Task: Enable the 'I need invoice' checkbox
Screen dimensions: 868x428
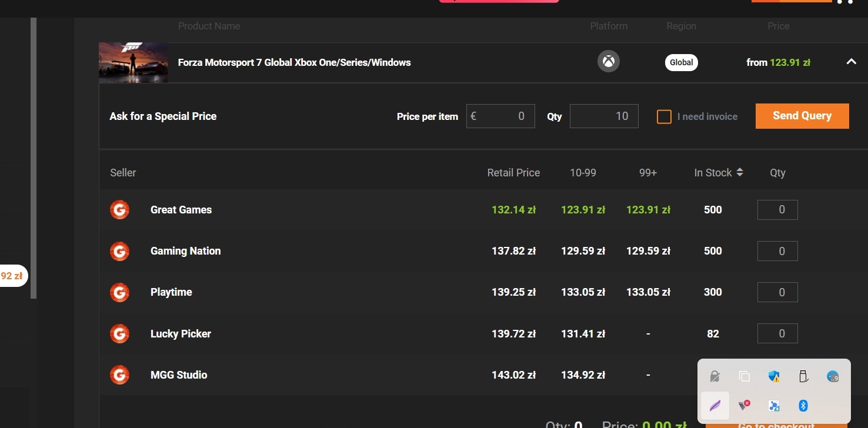Action: 664,116
